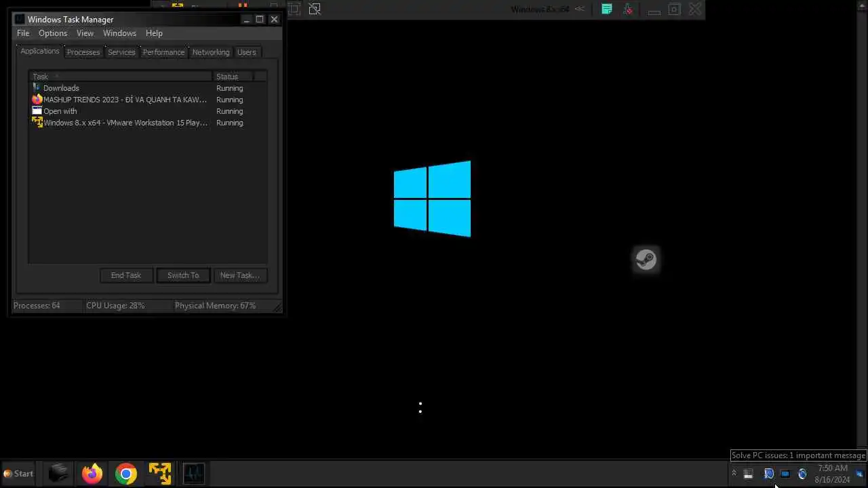Click the Downloads task icon
The image size is (868, 488).
[37, 87]
